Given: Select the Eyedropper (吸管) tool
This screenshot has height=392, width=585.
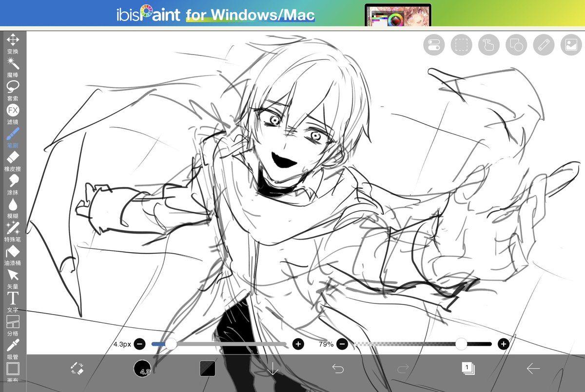Looking at the screenshot, I should 13,348.
